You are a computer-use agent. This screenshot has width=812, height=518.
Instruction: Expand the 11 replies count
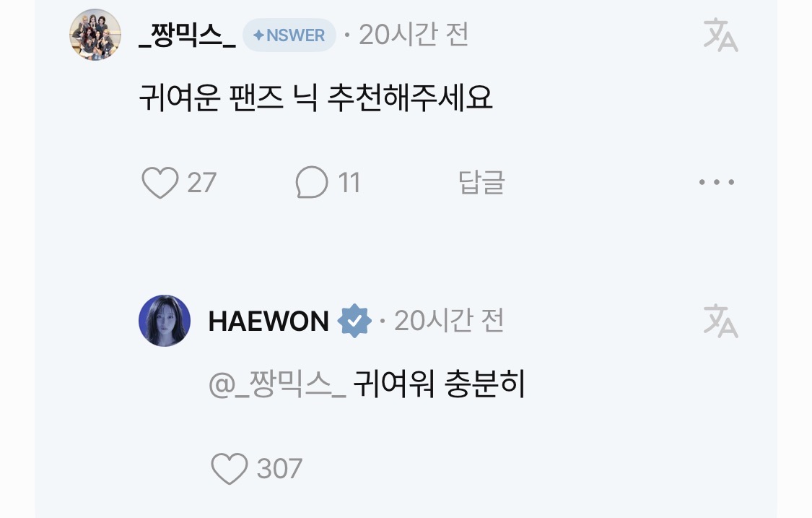[x=349, y=183]
